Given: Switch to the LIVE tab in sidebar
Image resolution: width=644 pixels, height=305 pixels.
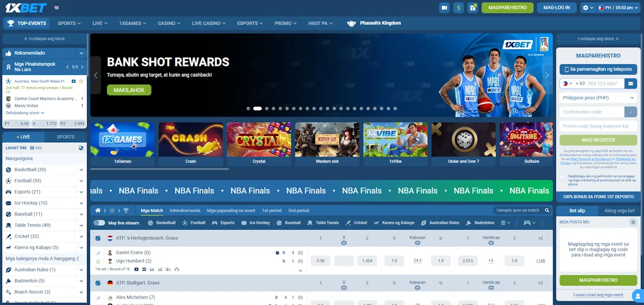Looking at the screenshot, I should [x=23, y=137].
